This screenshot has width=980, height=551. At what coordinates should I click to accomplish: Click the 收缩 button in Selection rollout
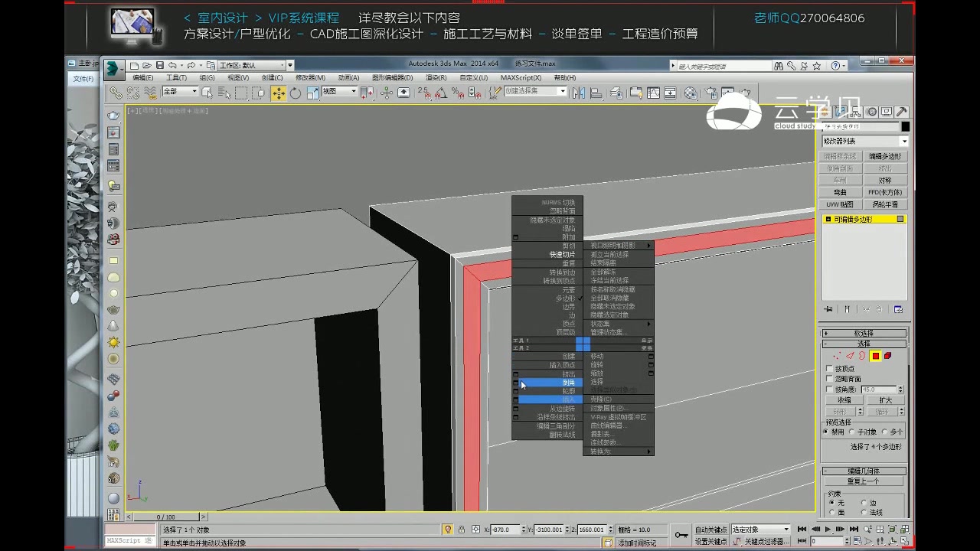[x=843, y=400]
